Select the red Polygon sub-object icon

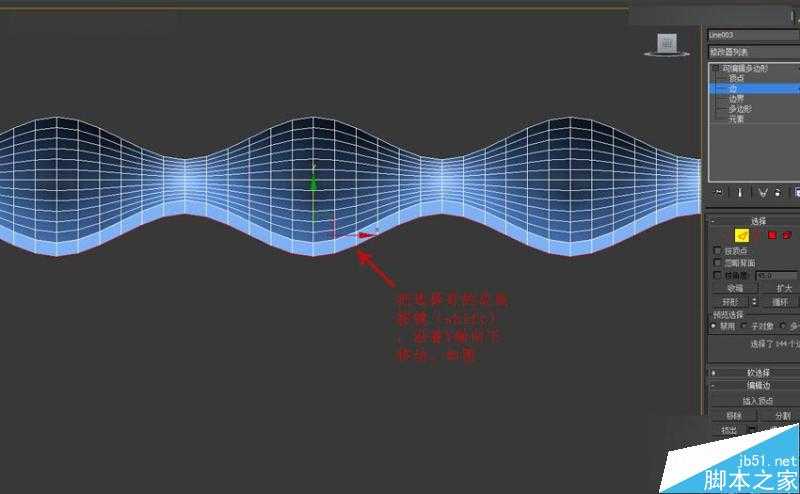[x=772, y=235]
